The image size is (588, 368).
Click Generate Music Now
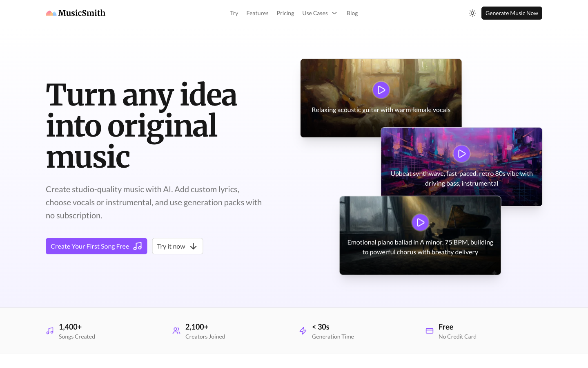click(512, 13)
